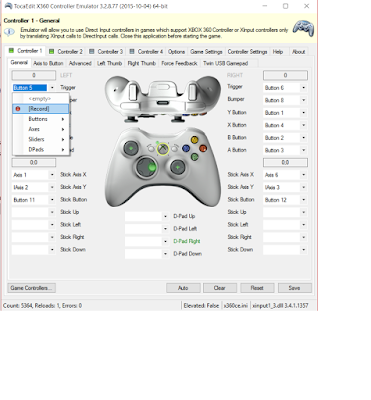Open the right Stick Axis Y dropdown
This screenshot has width=371, height=400.
(x=285, y=187)
